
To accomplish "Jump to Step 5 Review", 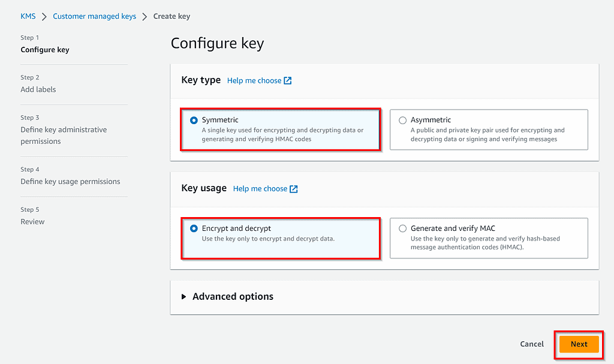I will [x=32, y=221].
